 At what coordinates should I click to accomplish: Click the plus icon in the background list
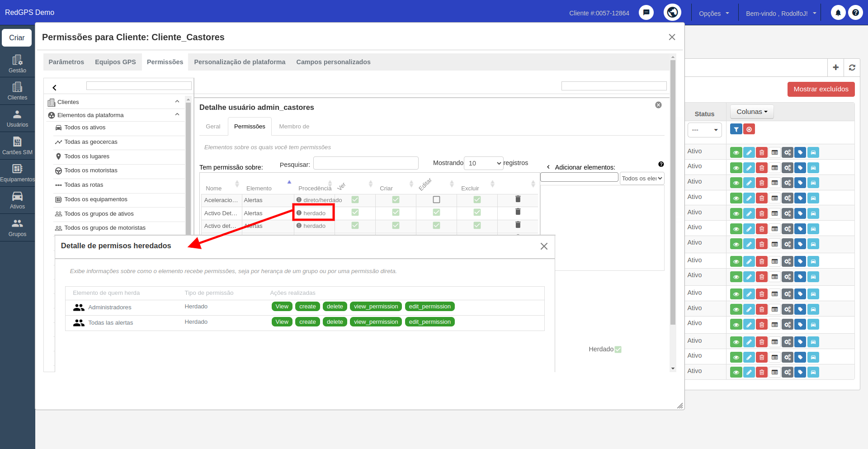[x=835, y=67]
